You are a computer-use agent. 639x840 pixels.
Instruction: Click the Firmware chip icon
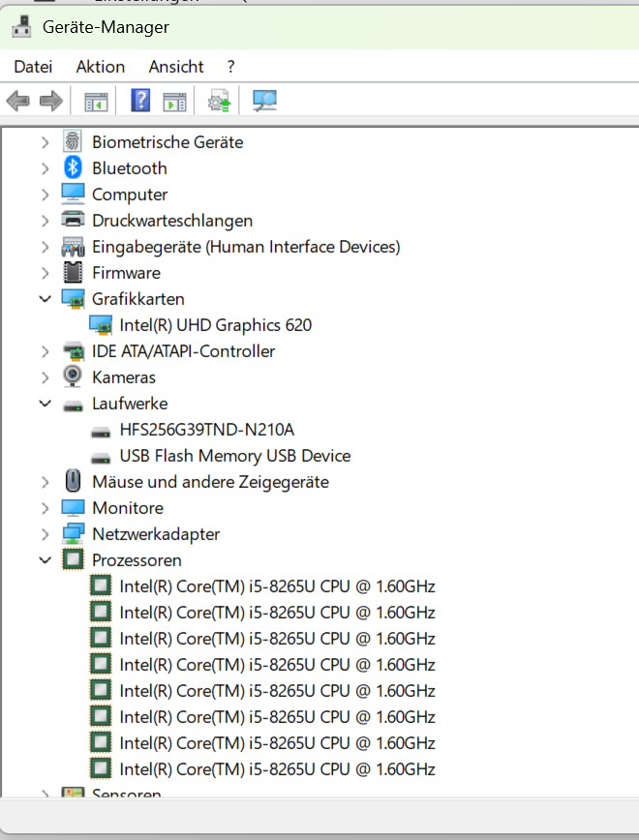point(73,272)
